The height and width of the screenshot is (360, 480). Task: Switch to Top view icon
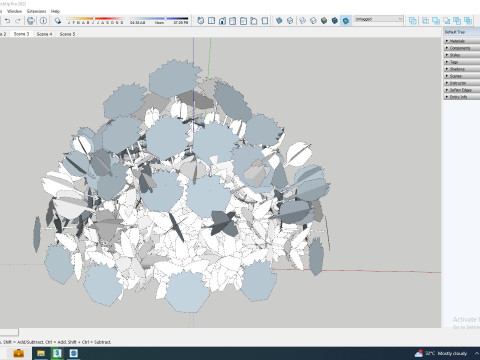click(x=211, y=21)
